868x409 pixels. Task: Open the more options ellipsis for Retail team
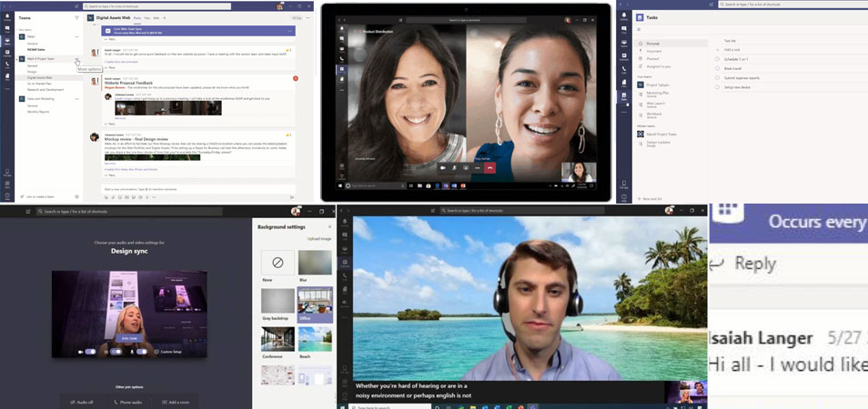76,36
